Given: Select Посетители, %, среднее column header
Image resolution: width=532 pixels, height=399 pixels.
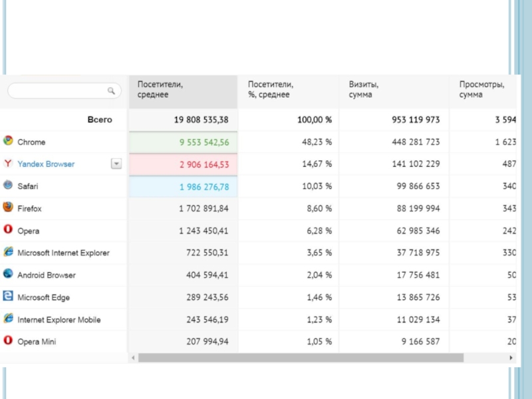Looking at the screenshot, I should point(270,90).
